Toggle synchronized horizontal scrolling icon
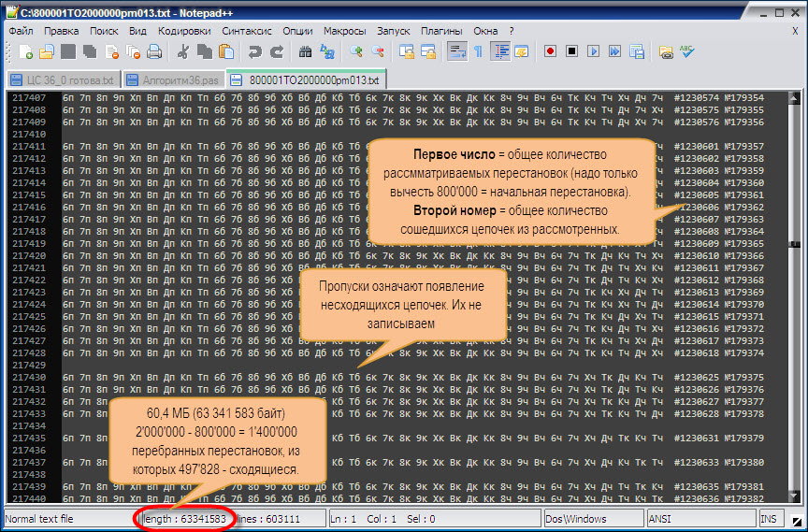Image resolution: width=808 pixels, height=532 pixels. click(428, 51)
